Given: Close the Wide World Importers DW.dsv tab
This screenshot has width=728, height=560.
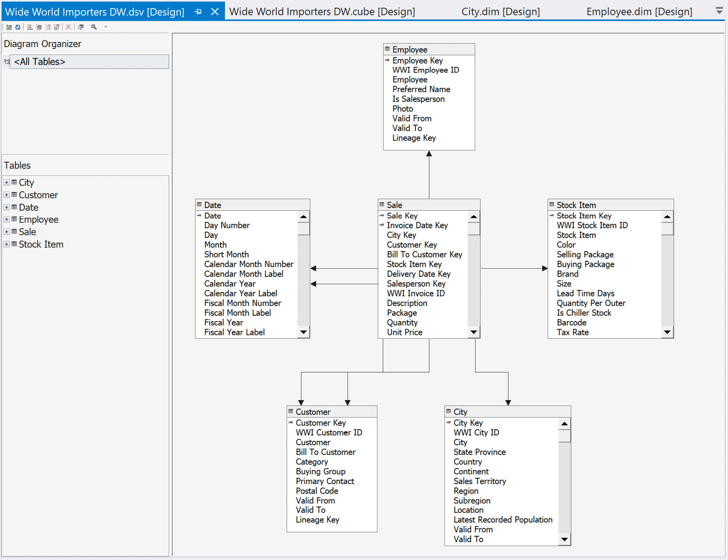Looking at the screenshot, I should tap(215, 12).
